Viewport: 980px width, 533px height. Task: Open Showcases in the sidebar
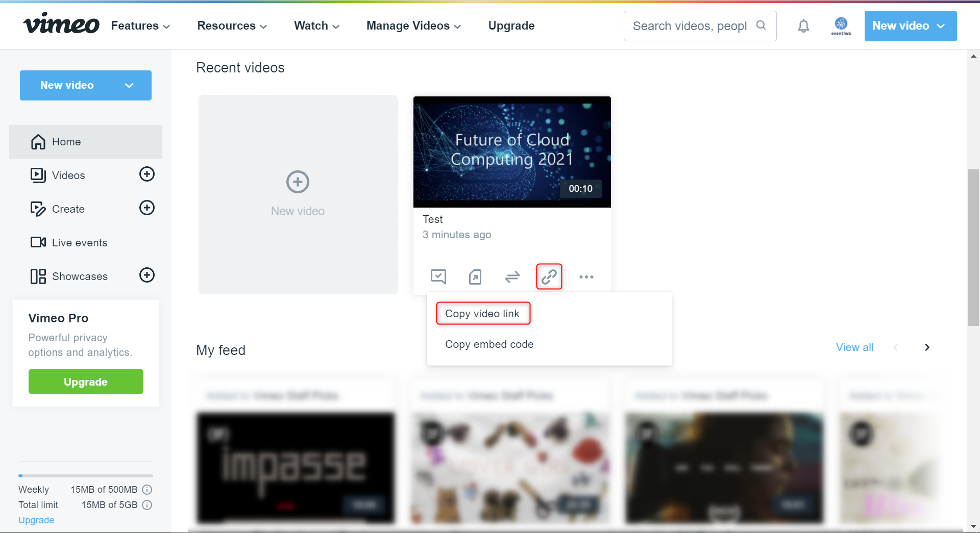[x=80, y=276]
